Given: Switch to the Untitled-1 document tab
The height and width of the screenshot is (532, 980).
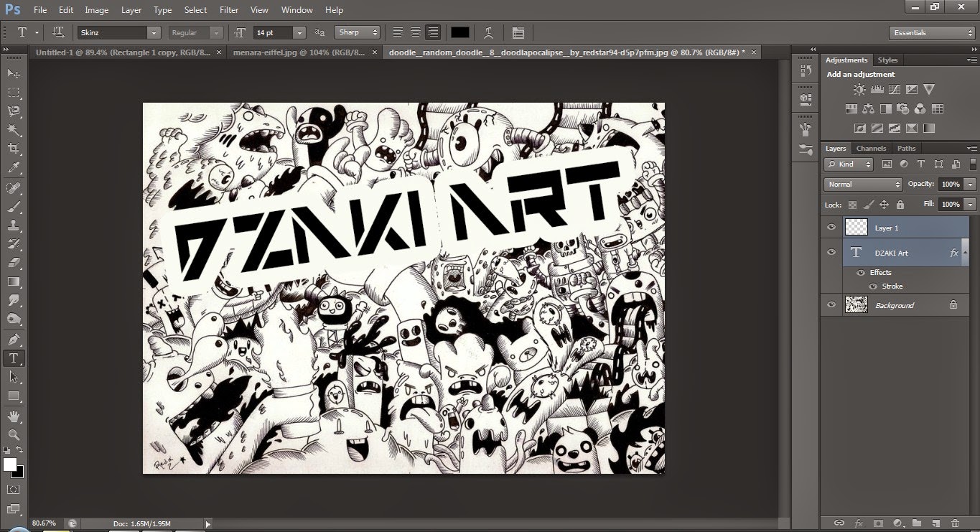Looking at the screenshot, I should (x=123, y=52).
